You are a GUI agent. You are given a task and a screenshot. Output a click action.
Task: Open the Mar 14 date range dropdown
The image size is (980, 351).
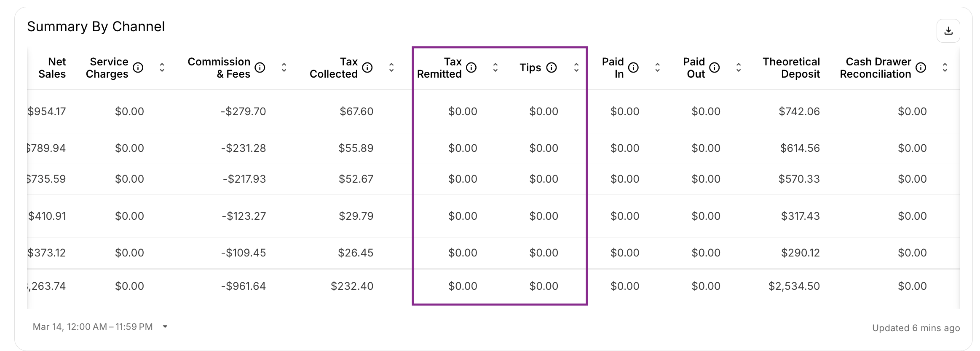pos(100,327)
